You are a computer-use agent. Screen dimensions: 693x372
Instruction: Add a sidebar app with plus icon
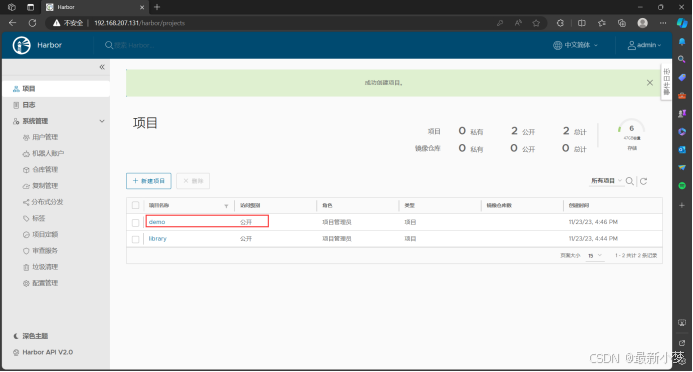coord(682,205)
